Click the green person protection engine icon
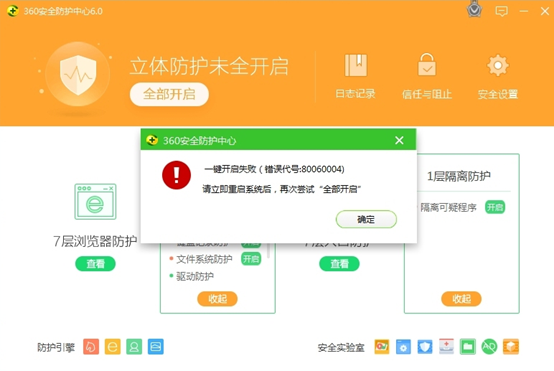This screenshot has width=554, height=371. click(x=134, y=347)
